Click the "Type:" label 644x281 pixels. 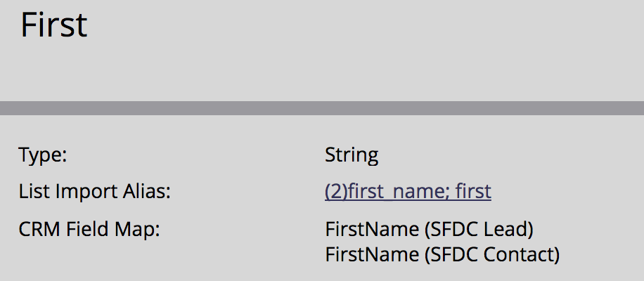point(43,155)
